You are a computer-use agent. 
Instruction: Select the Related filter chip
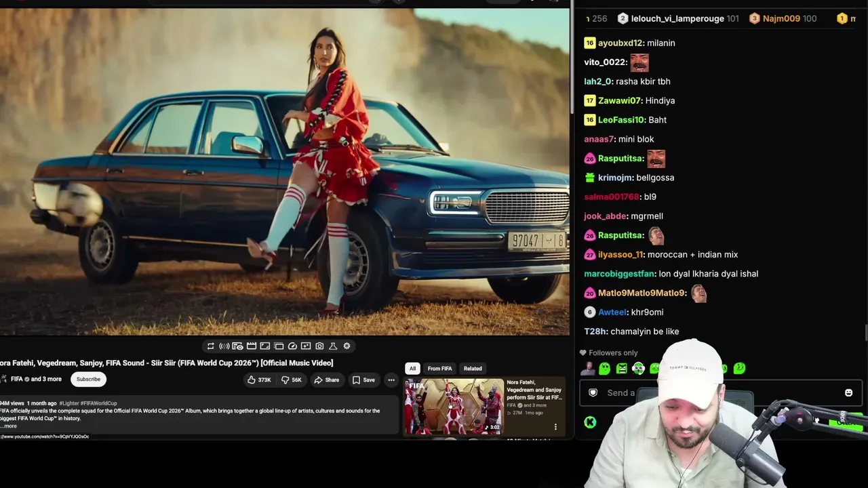(x=473, y=369)
